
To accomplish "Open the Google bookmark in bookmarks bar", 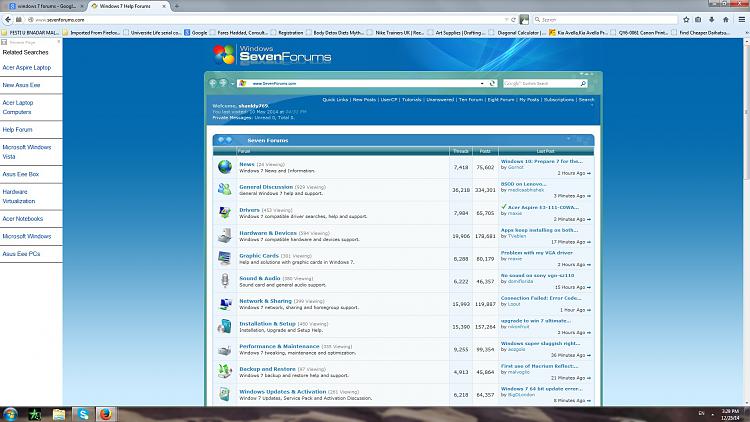I will [x=196, y=33].
